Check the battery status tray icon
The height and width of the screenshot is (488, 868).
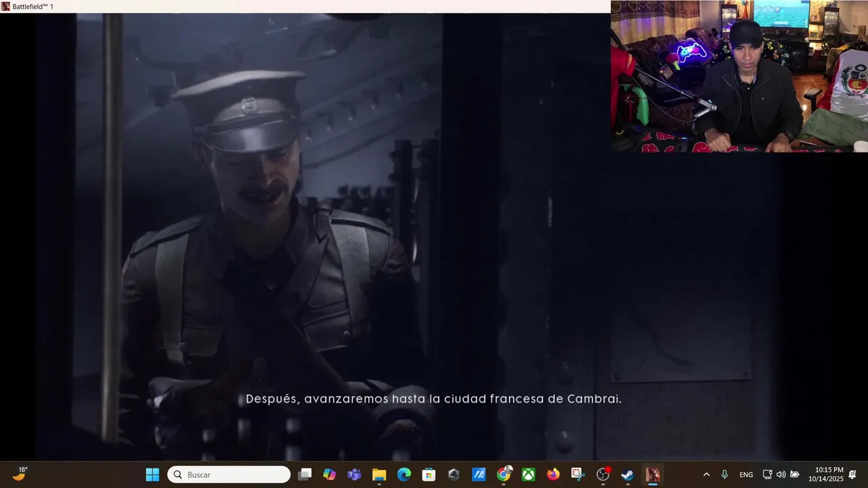coord(795,474)
